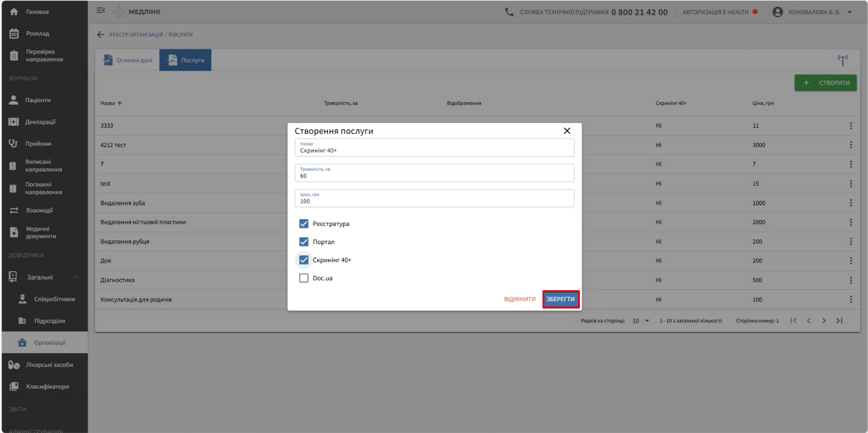Viewport: 868px width, 433px height.
Task: Click the hamburger menu collapse icon
Action: pyautogui.click(x=101, y=11)
